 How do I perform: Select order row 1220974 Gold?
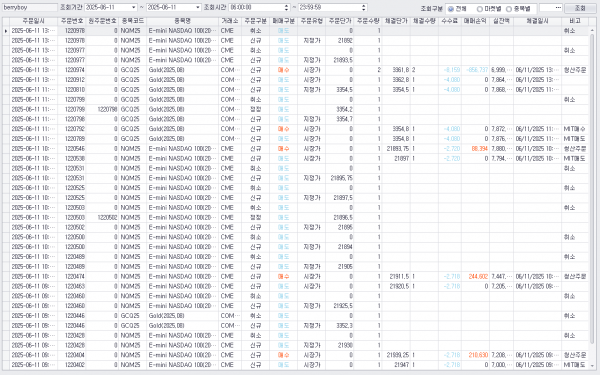tap(295, 70)
